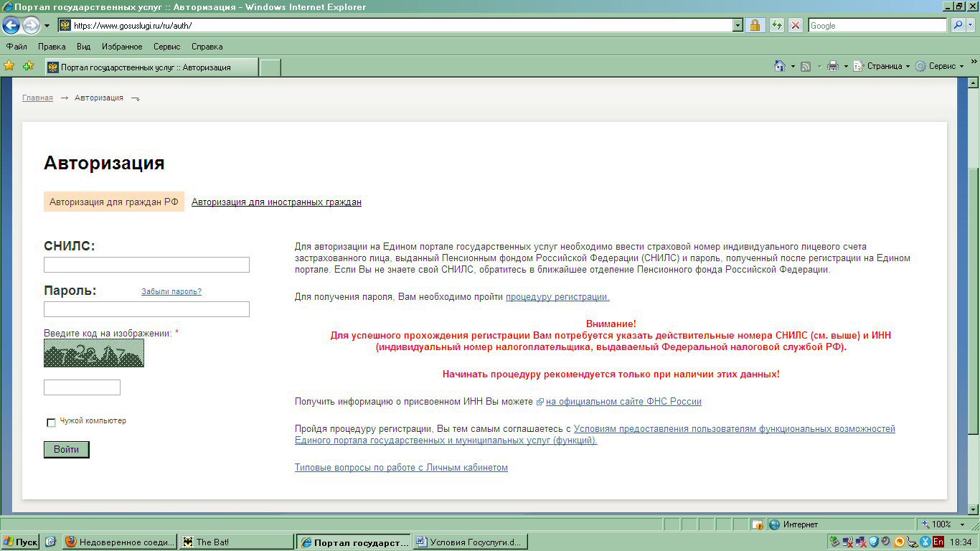
Task: Refresh the page with the green arrows icon
Action: [x=776, y=25]
